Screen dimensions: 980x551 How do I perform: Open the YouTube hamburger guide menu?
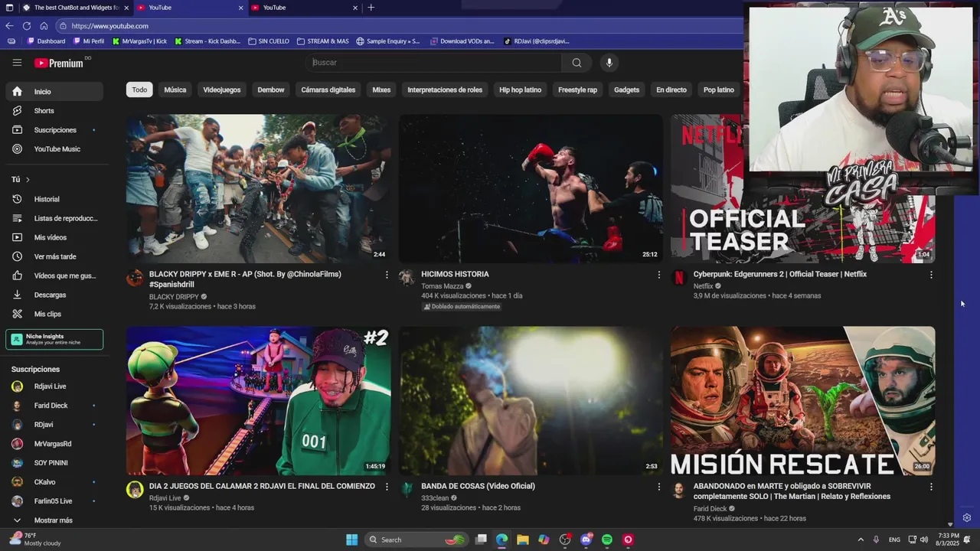pos(17,63)
